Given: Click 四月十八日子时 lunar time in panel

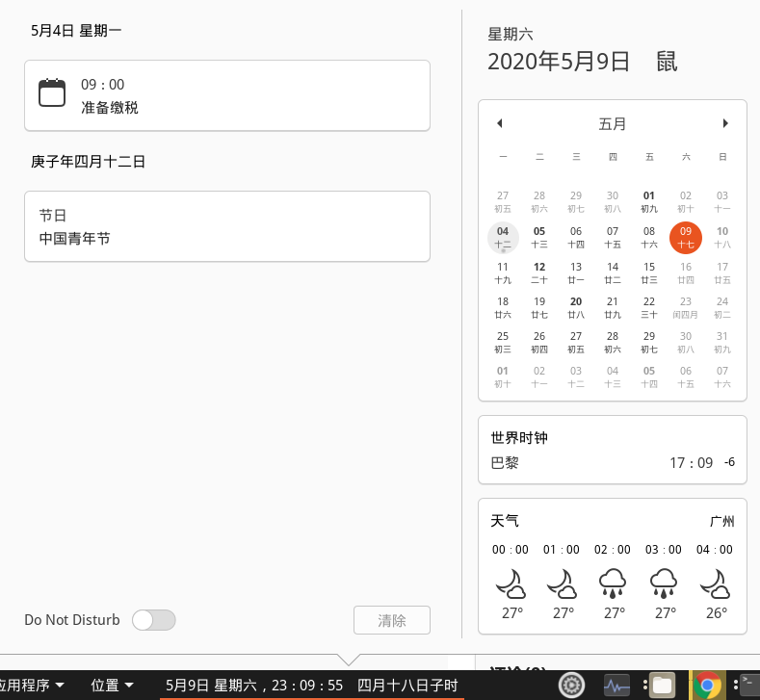Looking at the screenshot, I should (x=407, y=685).
